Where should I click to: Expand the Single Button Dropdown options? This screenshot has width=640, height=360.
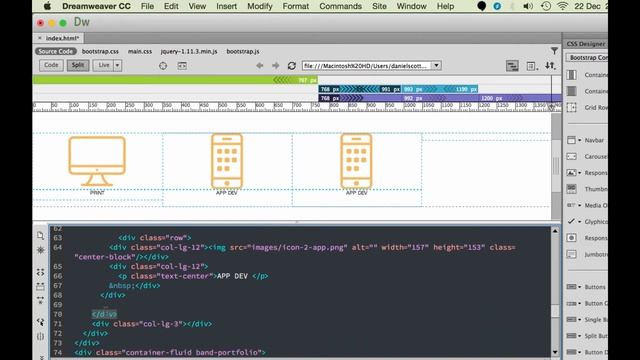[580, 320]
